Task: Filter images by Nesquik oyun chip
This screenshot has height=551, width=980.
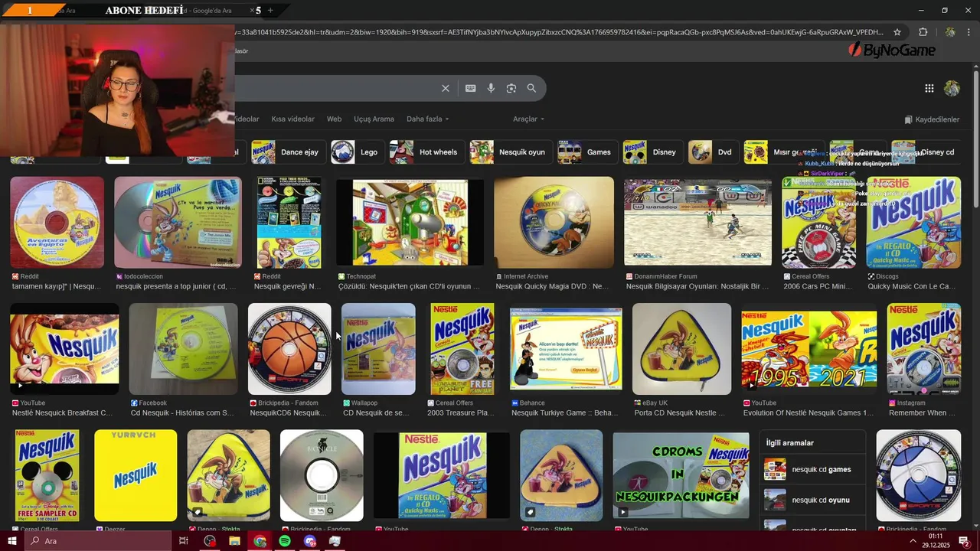Action: 510,152
